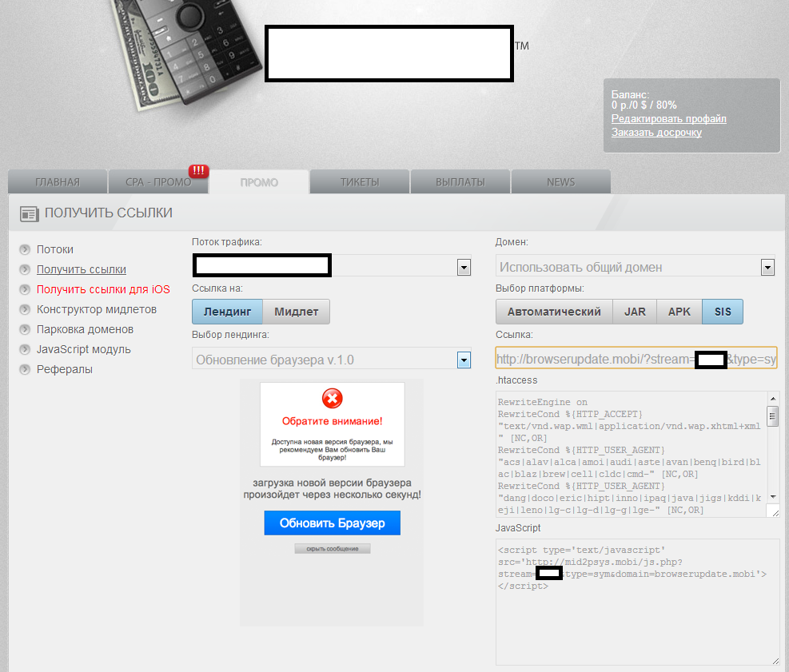
Task: Open JavaScript модуль in sidebar
Action: click(83, 349)
